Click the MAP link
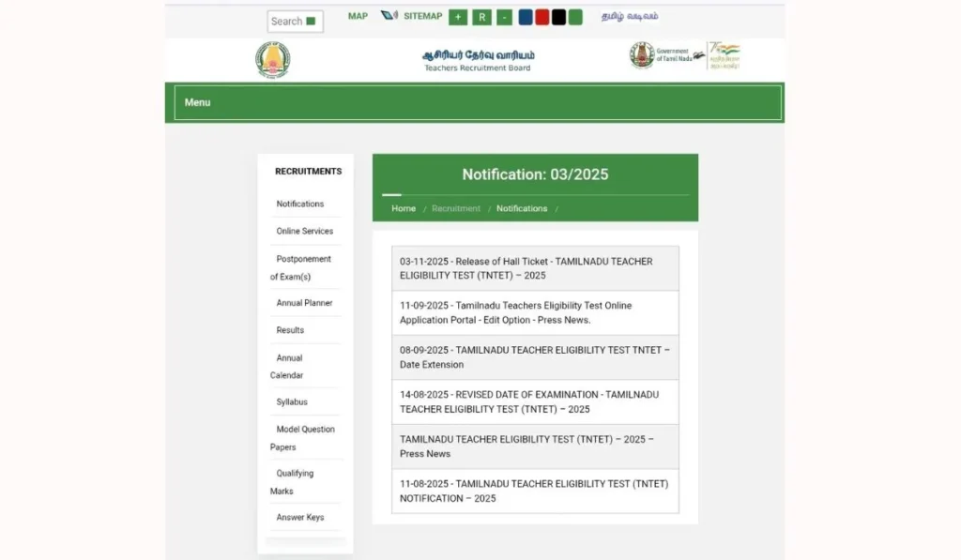This screenshot has width=961, height=560. [357, 16]
